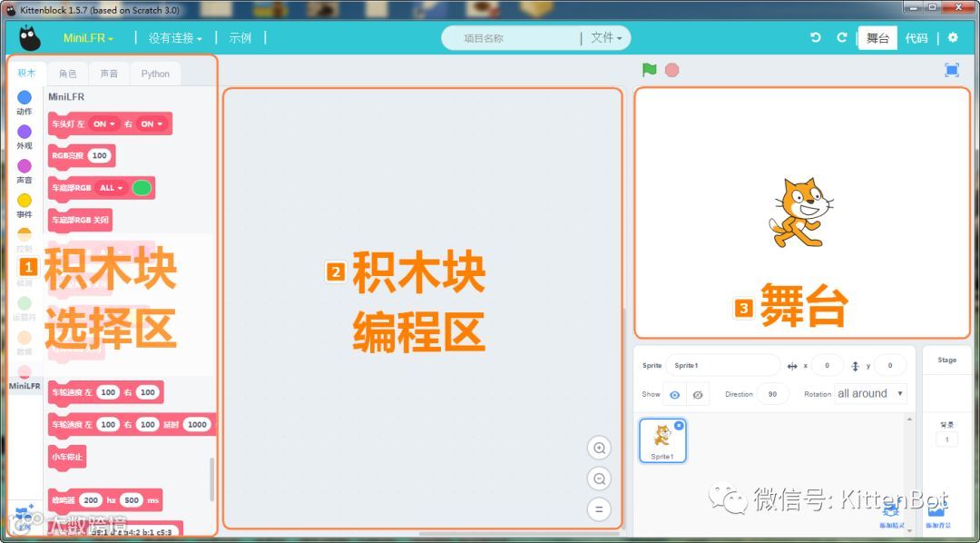Viewport: 980px width, 543px height.
Task: Click the vertical y arrows icon
Action: 856,366
